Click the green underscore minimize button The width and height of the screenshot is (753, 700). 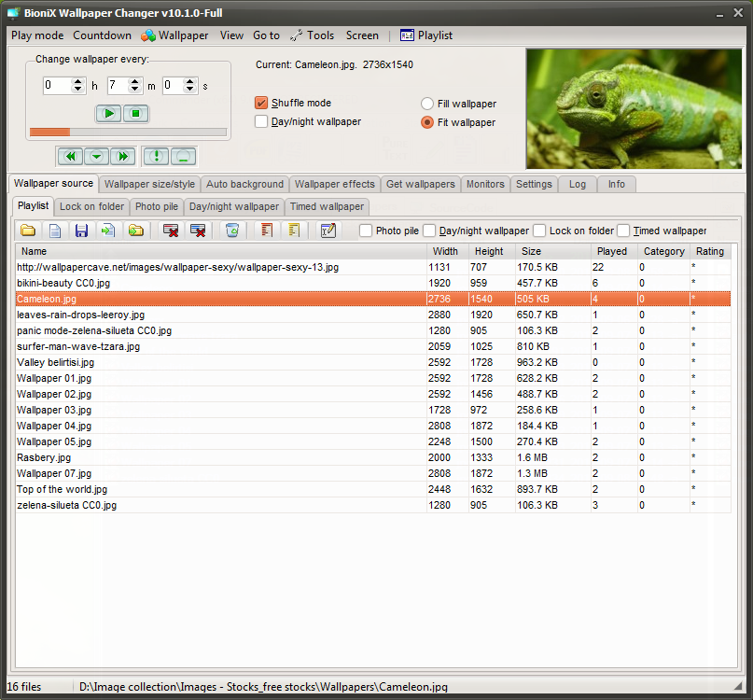click(x=183, y=157)
